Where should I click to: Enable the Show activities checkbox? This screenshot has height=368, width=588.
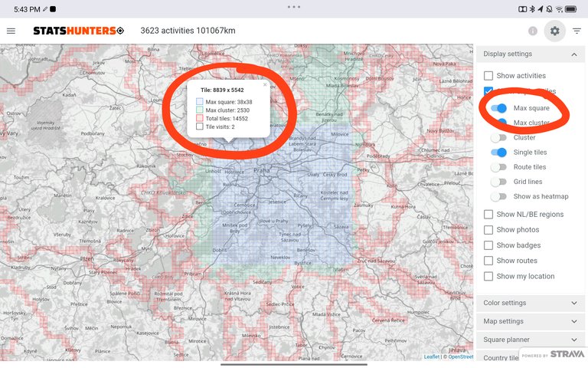(488, 76)
